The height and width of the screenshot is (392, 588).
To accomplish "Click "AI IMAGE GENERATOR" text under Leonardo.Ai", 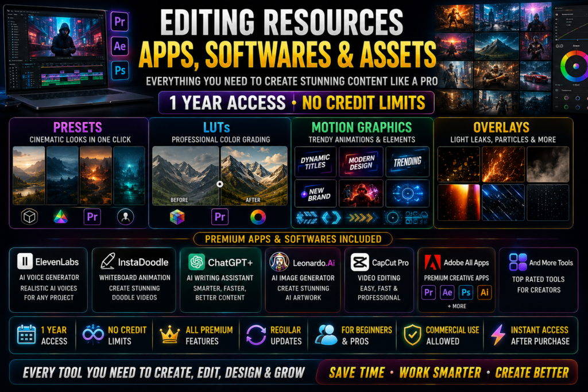I will tap(303, 278).
